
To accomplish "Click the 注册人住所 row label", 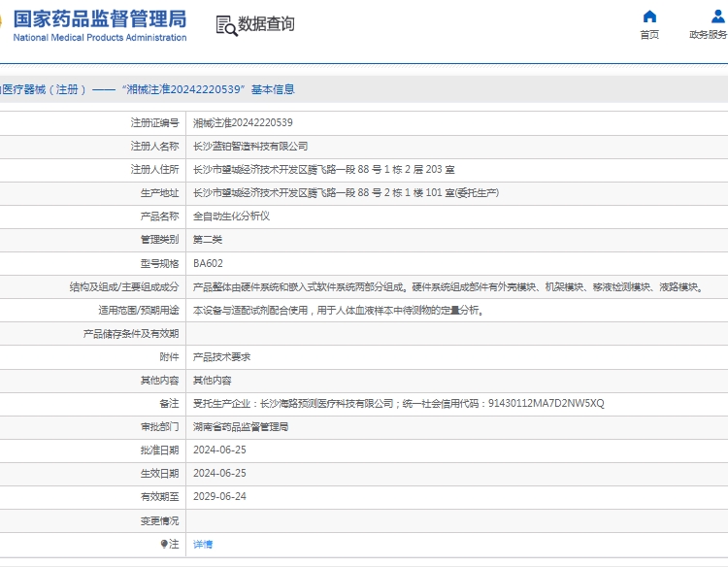I will (154, 170).
